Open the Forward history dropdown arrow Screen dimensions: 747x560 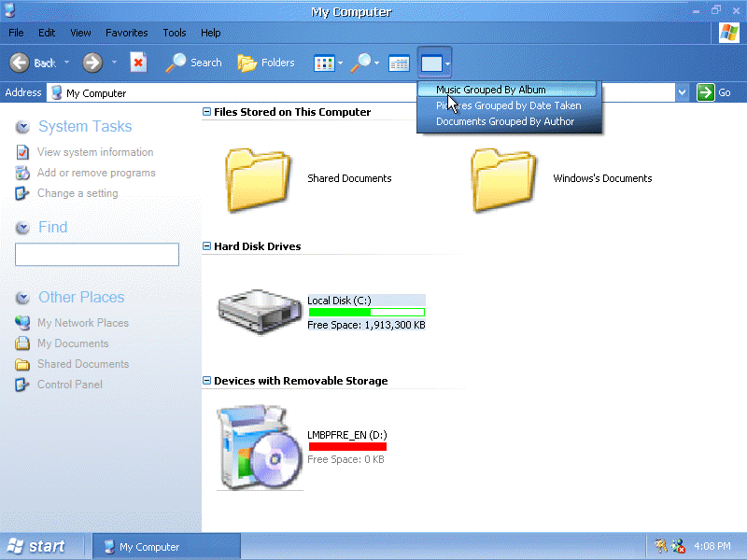tap(114, 63)
